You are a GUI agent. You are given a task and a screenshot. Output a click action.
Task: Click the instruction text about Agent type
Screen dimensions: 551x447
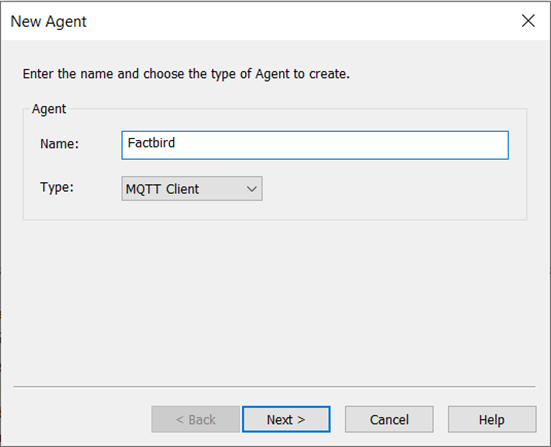click(186, 74)
